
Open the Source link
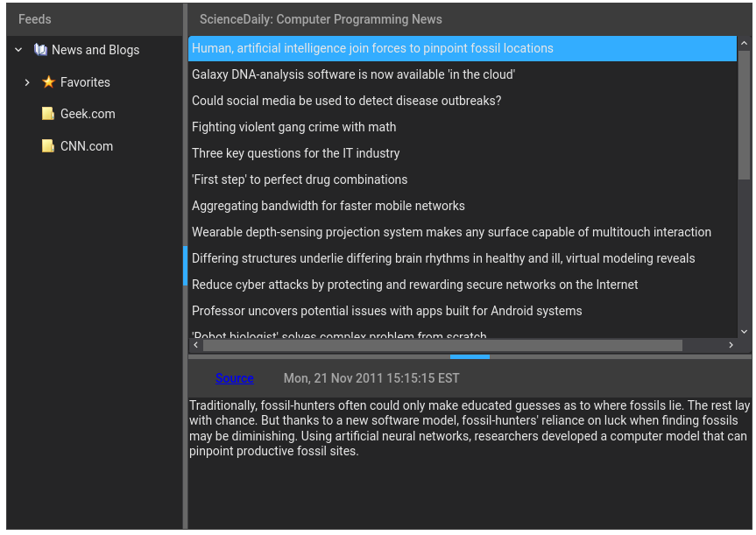(x=234, y=378)
